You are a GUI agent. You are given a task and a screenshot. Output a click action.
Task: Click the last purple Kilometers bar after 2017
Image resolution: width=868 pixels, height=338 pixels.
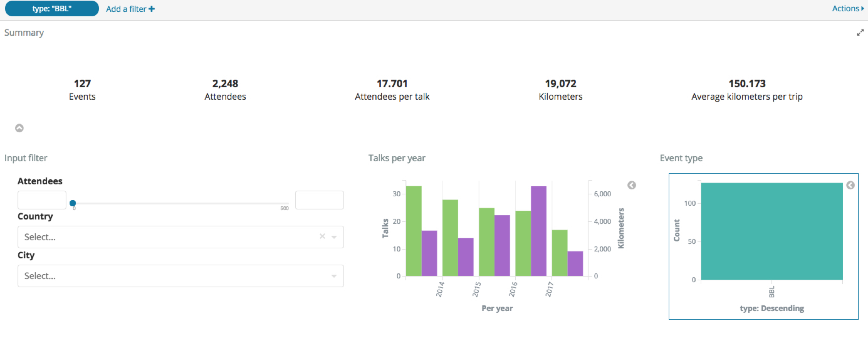click(x=575, y=263)
